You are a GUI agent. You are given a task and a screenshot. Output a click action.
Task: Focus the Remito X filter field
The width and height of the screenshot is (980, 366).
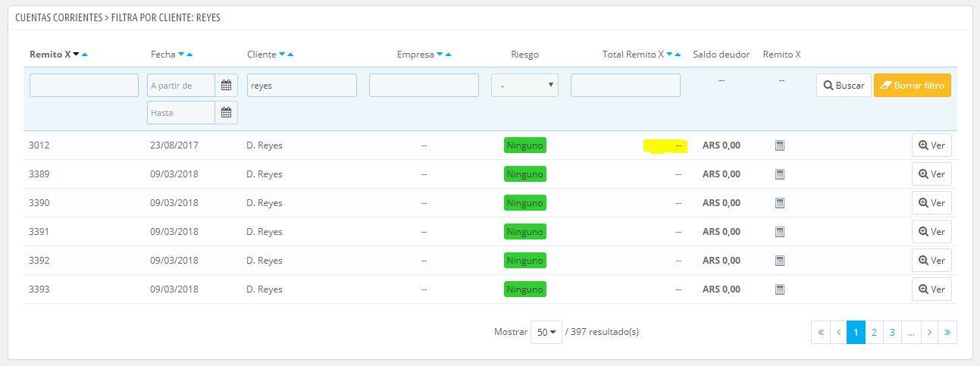84,85
